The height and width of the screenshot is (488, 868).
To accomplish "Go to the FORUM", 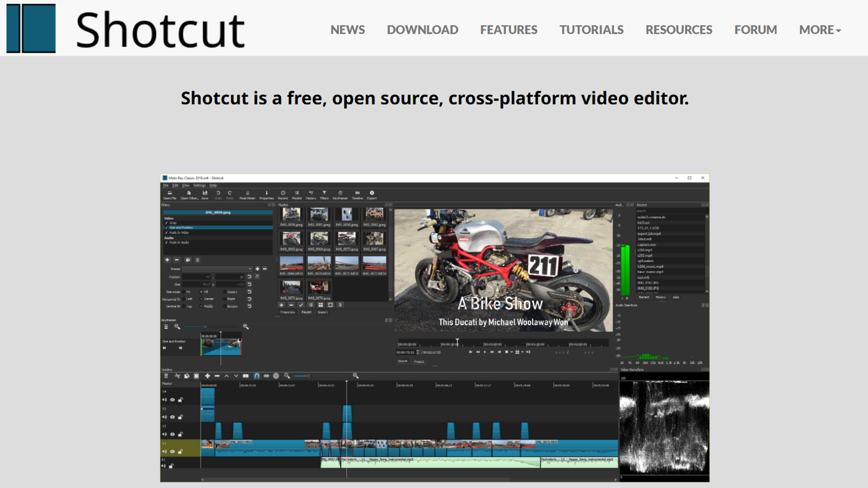I will click(x=755, y=30).
